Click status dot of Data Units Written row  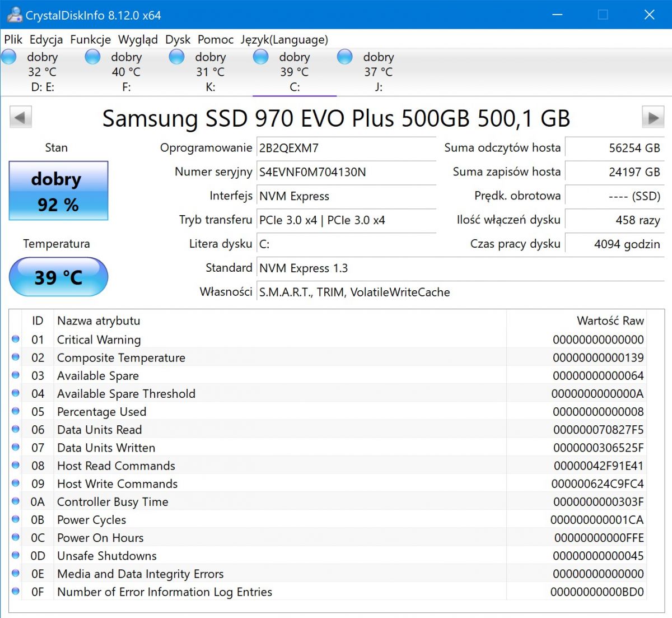[x=16, y=447]
